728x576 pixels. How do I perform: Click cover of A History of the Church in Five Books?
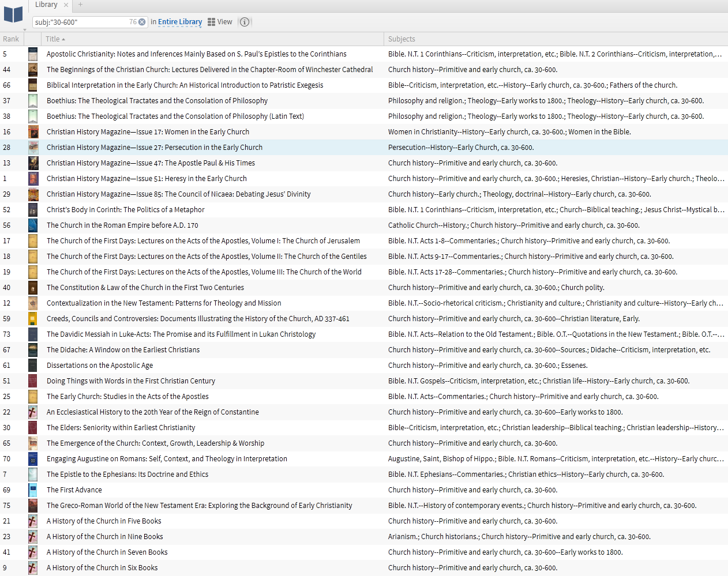(33, 521)
